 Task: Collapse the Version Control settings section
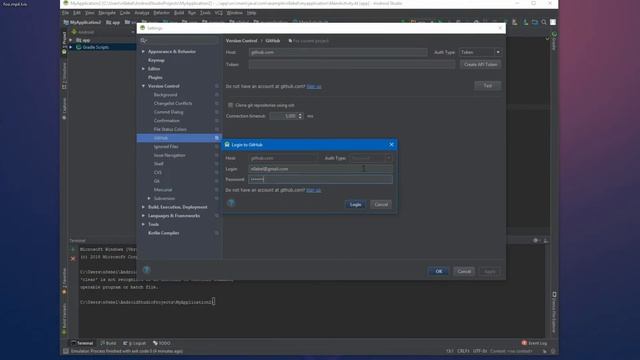click(x=143, y=86)
